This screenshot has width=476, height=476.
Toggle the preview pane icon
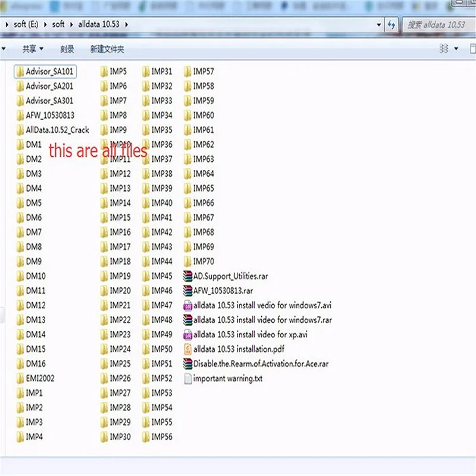472,49
